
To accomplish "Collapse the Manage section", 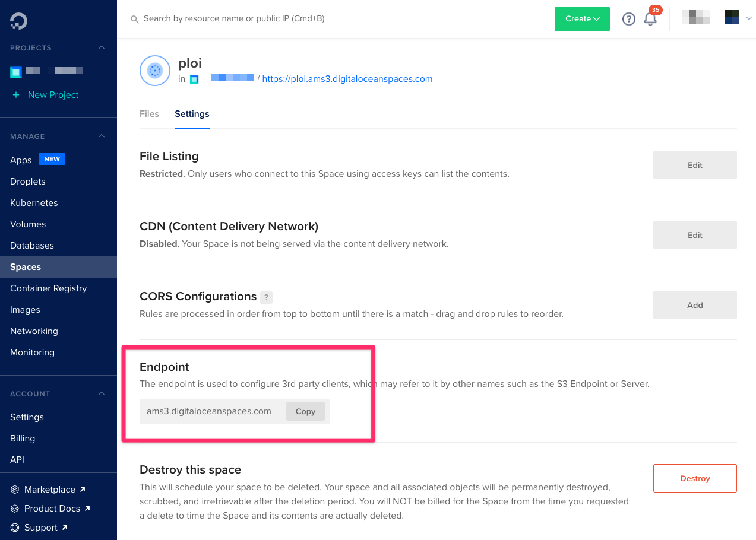I will (102, 136).
